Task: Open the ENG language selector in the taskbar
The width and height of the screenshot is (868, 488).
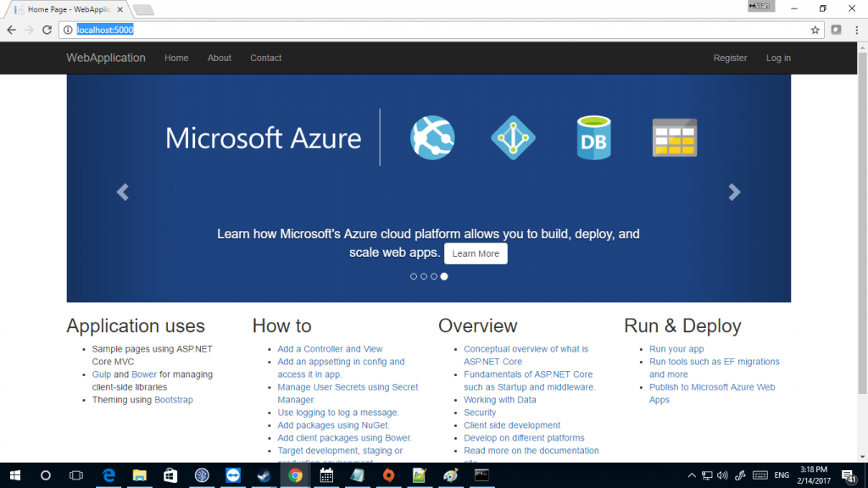Action: [x=782, y=475]
